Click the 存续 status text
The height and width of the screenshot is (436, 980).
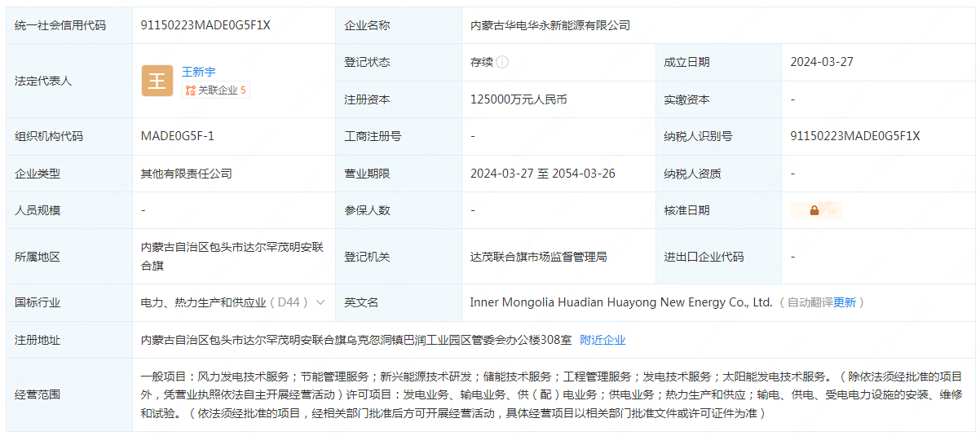[482, 62]
